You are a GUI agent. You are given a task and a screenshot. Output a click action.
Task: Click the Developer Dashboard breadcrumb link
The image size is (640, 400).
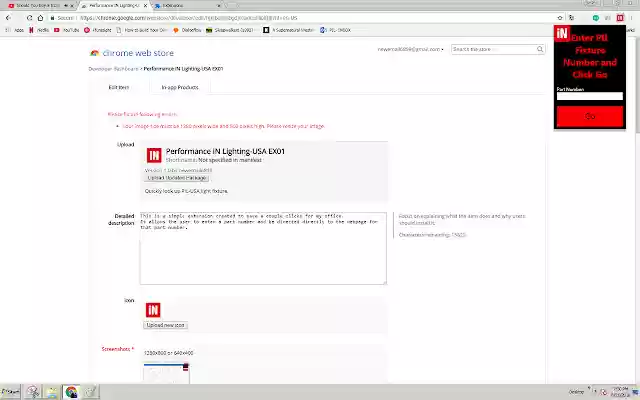[x=113, y=69]
